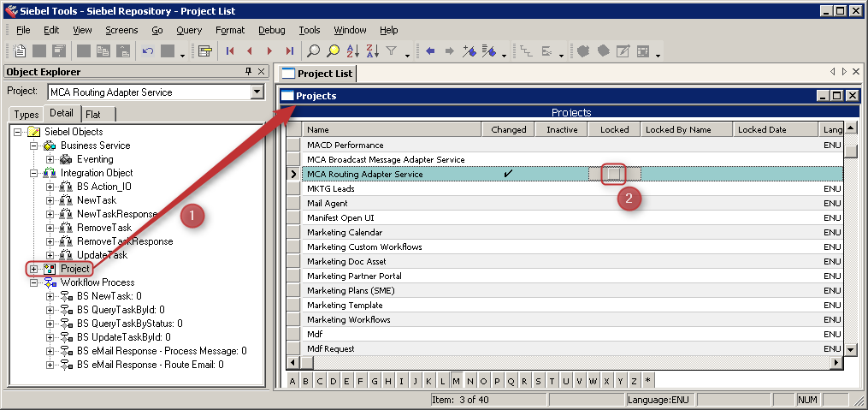Sort records descending Z to A
Viewport: 868px width, 410px height.
(x=372, y=51)
